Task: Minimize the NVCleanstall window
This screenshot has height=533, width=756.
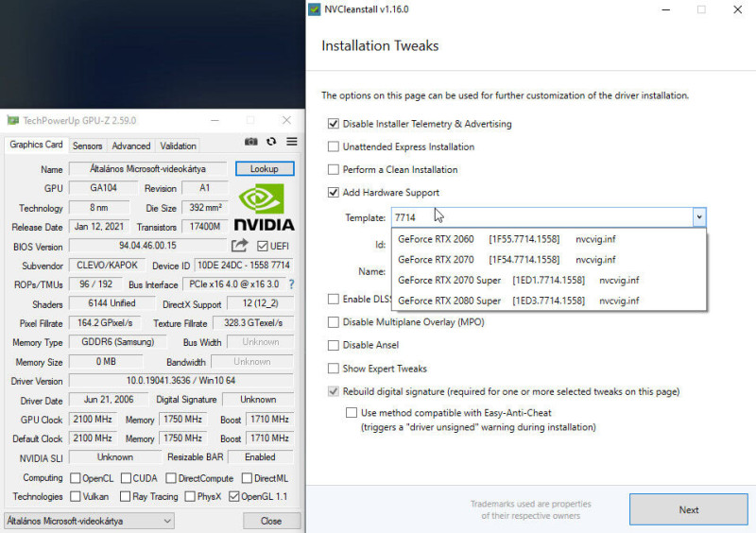Action: pyautogui.click(x=666, y=9)
